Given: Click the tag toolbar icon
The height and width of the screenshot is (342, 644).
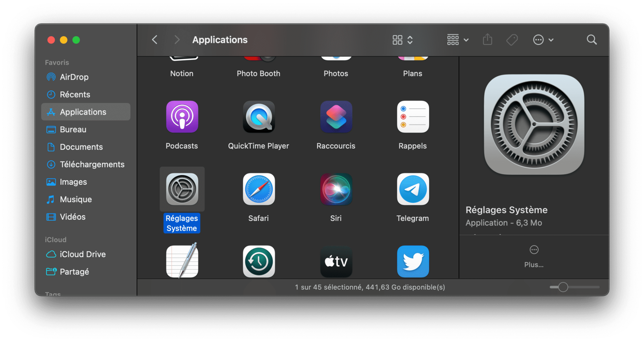Looking at the screenshot, I should [512, 40].
